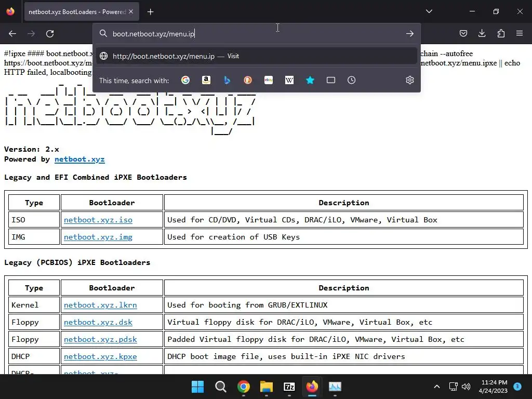Select 'Legacy and EFI Combined iPXE Bootloaders' heading
Image resolution: width=532 pixels, height=399 pixels.
pyautogui.click(x=96, y=178)
